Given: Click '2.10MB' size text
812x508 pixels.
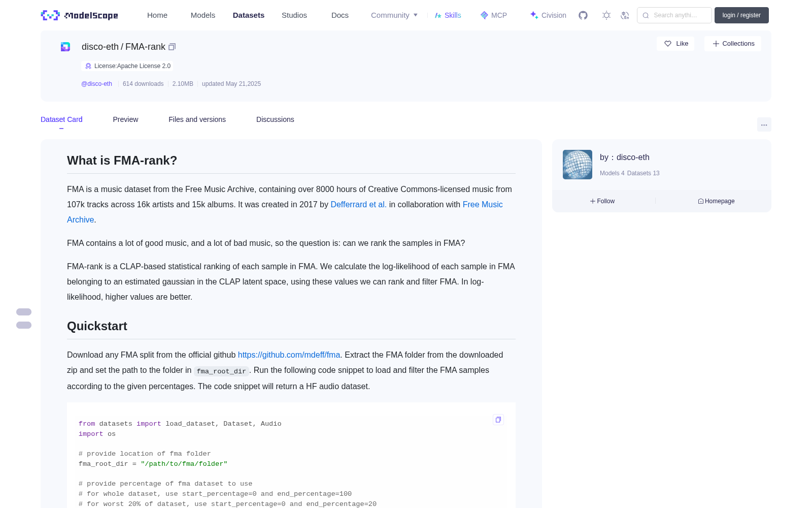Looking at the screenshot, I should click(183, 84).
